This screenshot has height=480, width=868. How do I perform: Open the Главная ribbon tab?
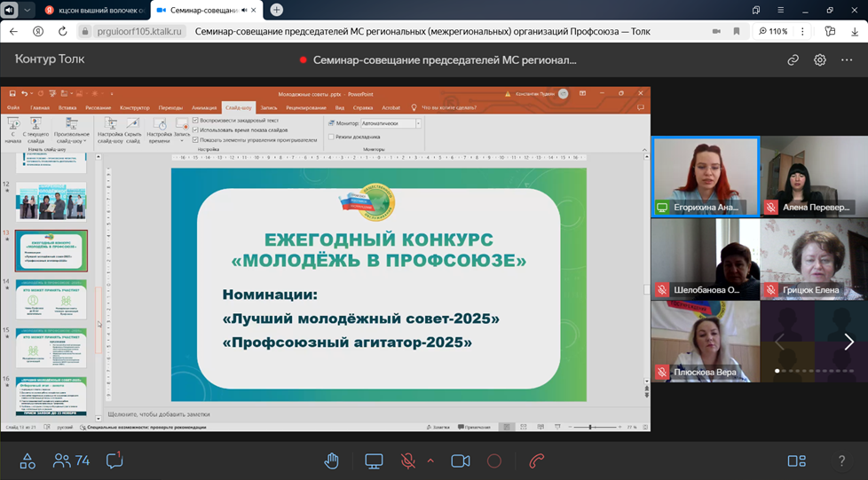coord(40,108)
